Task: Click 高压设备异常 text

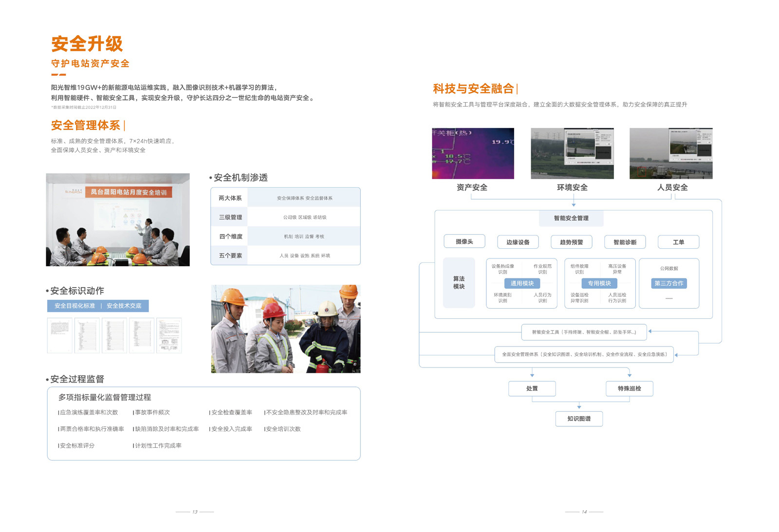Action: coord(617,269)
